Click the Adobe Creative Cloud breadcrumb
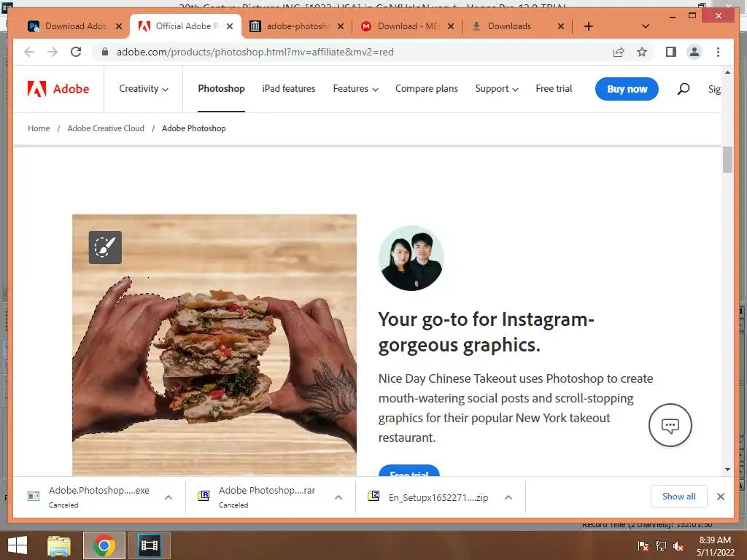747x560 pixels. [x=106, y=128]
